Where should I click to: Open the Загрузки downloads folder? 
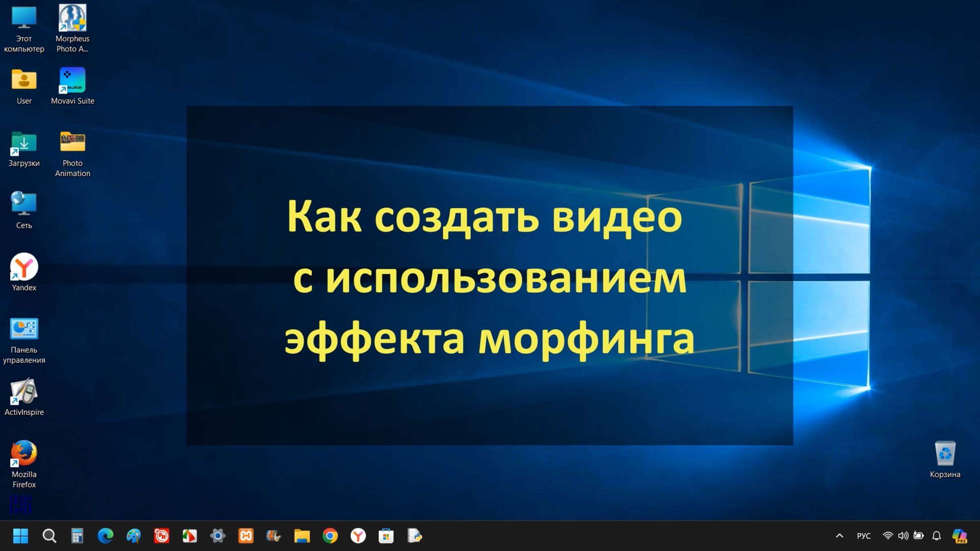tap(24, 144)
